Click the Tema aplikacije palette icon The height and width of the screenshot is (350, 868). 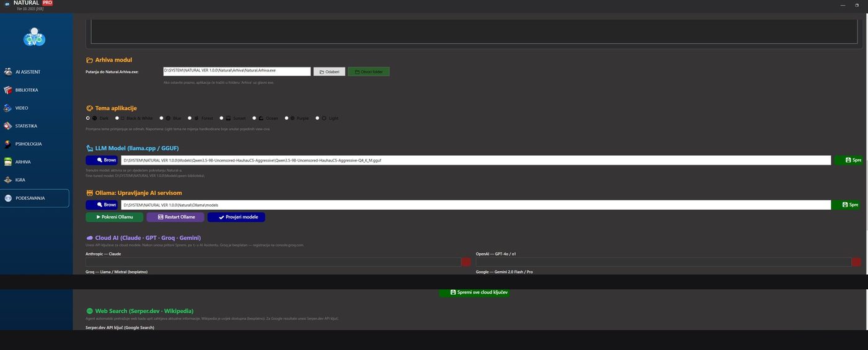tap(89, 109)
